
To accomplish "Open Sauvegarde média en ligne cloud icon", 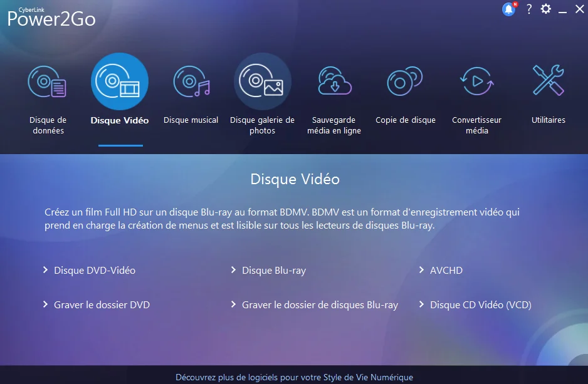I will pyautogui.click(x=335, y=81).
